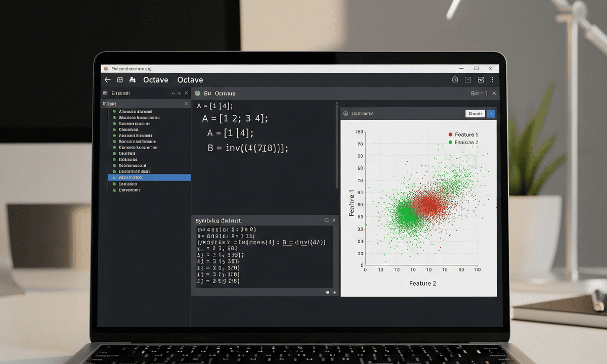Open the three-dot overflow menu top right

point(492,79)
